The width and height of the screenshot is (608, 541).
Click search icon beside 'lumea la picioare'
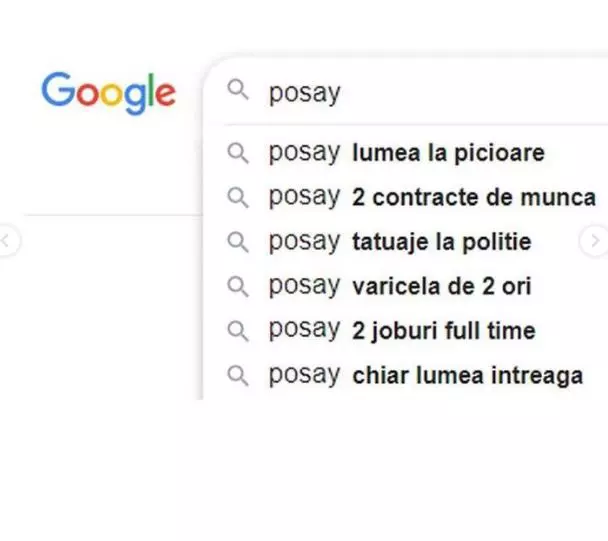pyautogui.click(x=237, y=153)
